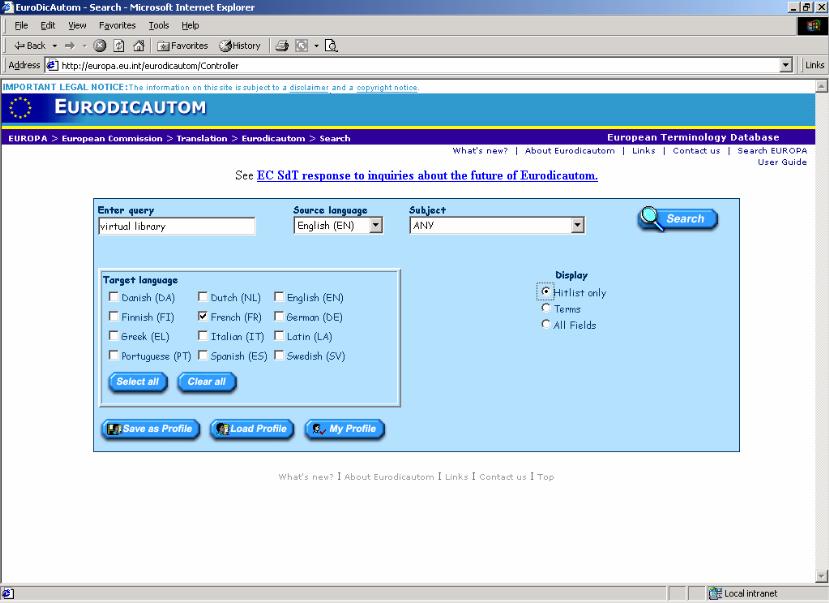Click the disclaimer link in legal notice
Screen dimensions: 829x603
click(309, 87)
